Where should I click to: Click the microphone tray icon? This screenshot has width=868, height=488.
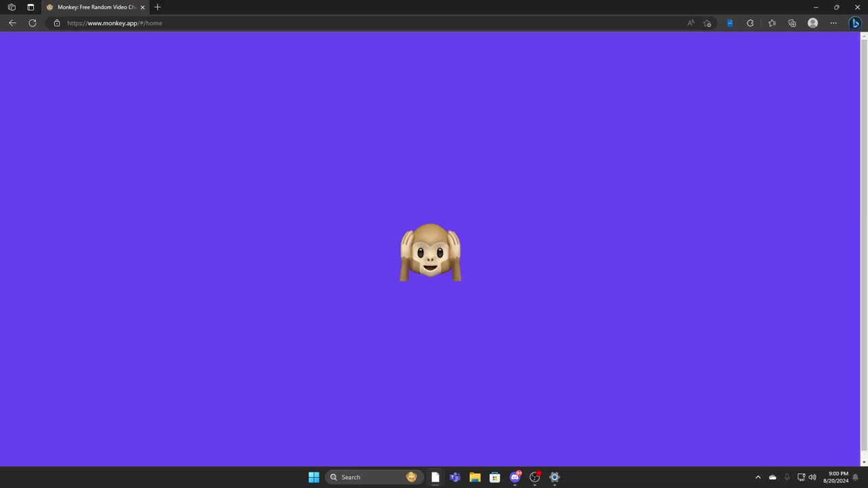(x=787, y=477)
